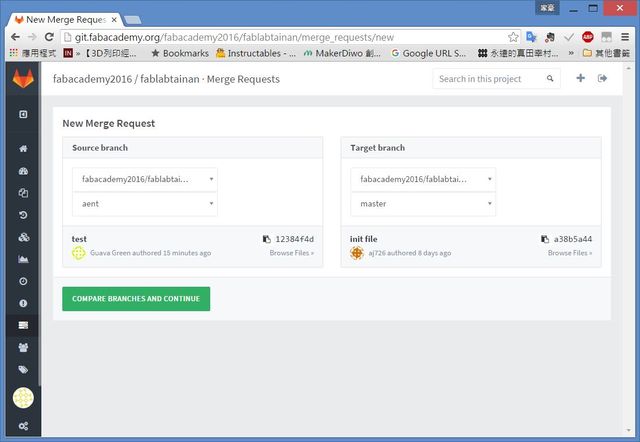Click commit hash a38b5a44
The image size is (640, 442).
coord(573,239)
